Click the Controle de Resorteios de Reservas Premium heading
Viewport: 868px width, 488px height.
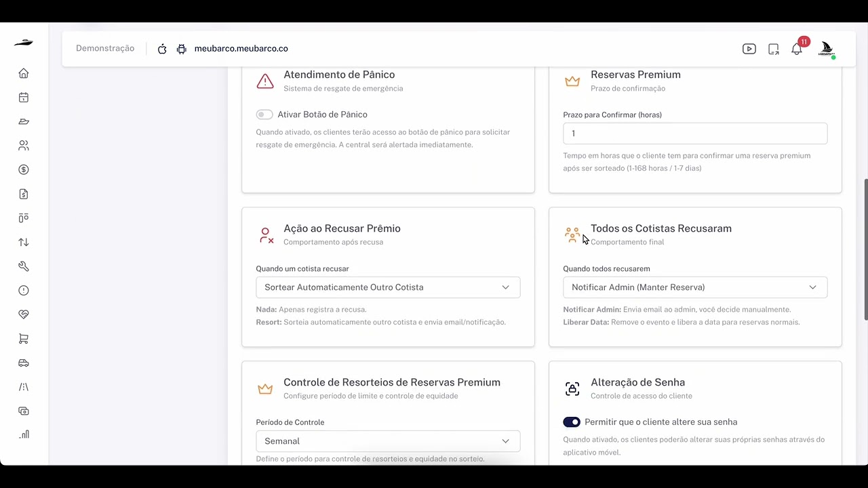pos(392,382)
